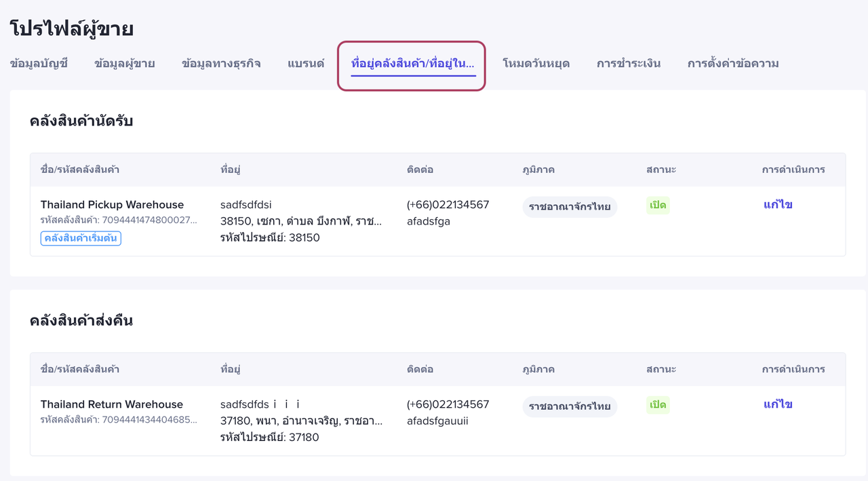This screenshot has height=481, width=868.
Task: Switch to the การชำระเงิน tab
Action: coord(629,64)
